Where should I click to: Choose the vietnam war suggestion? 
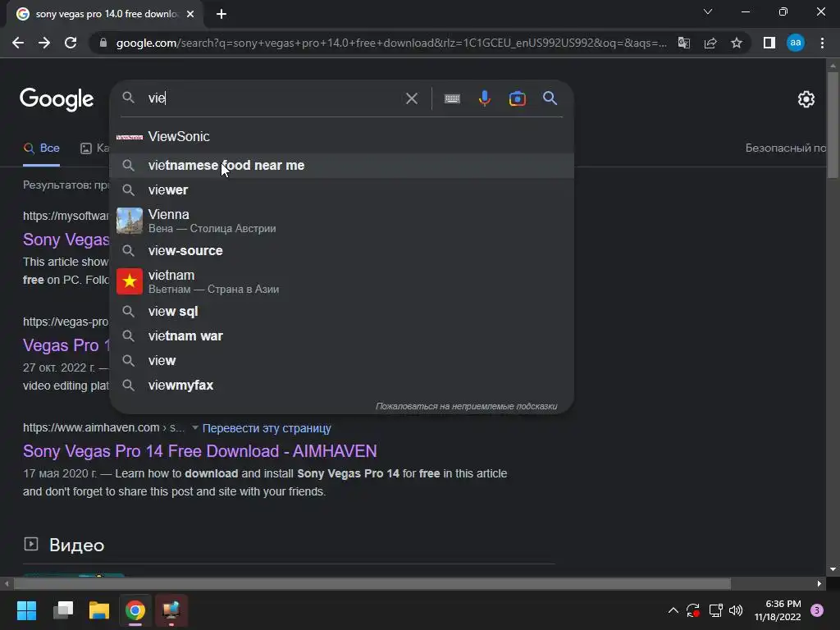pyautogui.click(x=342, y=336)
